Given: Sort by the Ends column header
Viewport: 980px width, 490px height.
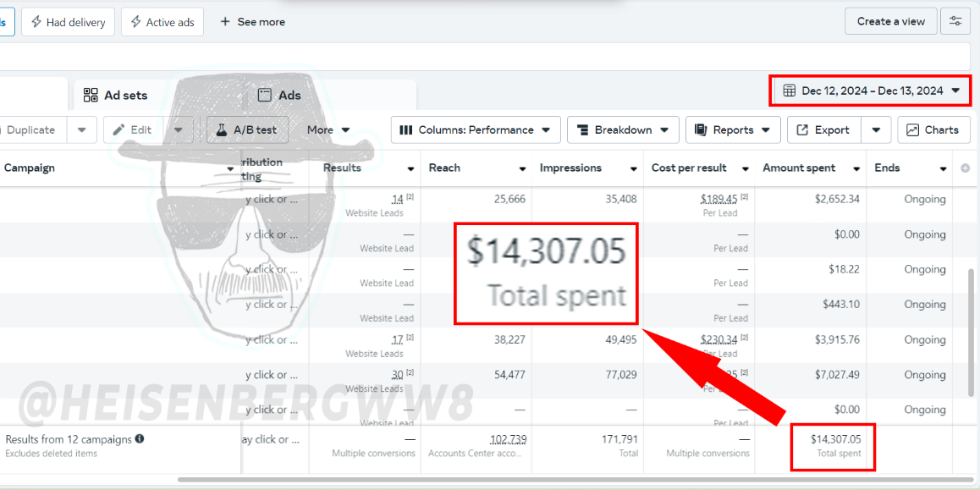Looking at the screenshot, I should tap(887, 168).
